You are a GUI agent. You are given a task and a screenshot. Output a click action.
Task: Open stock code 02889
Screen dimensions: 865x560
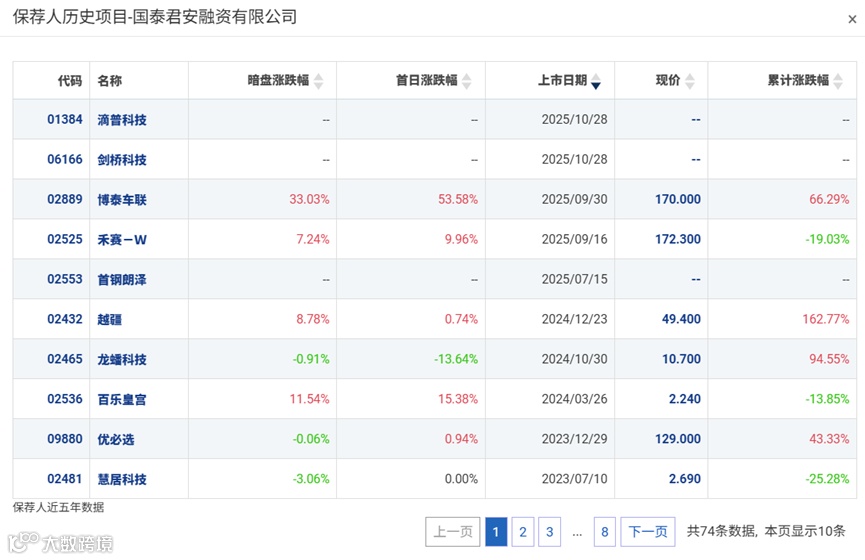pos(65,199)
